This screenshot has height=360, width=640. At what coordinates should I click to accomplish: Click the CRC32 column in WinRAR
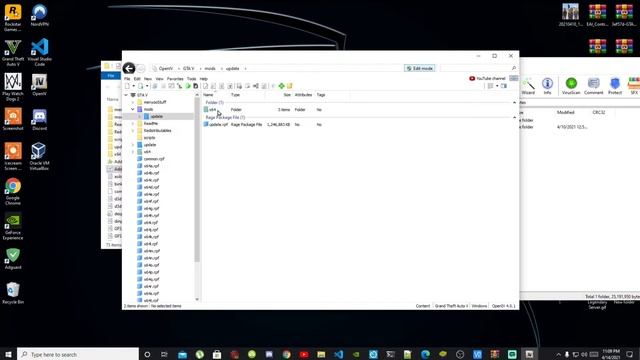[598, 112]
